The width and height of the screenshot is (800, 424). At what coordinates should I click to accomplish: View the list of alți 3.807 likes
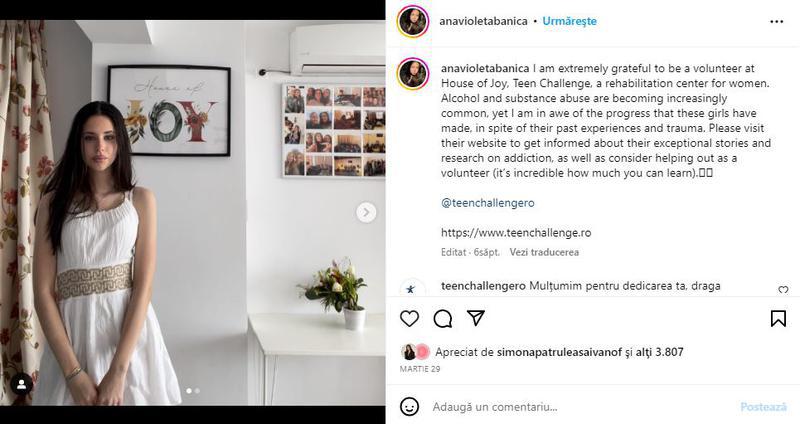659,352
